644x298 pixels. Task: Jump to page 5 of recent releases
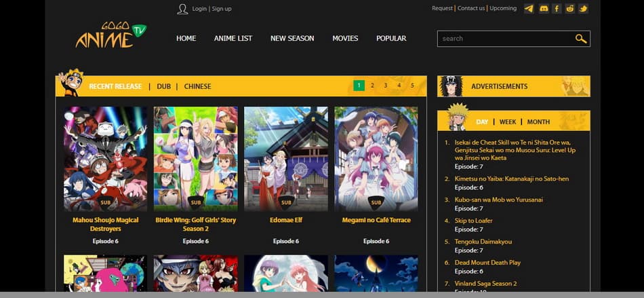pyautogui.click(x=412, y=86)
